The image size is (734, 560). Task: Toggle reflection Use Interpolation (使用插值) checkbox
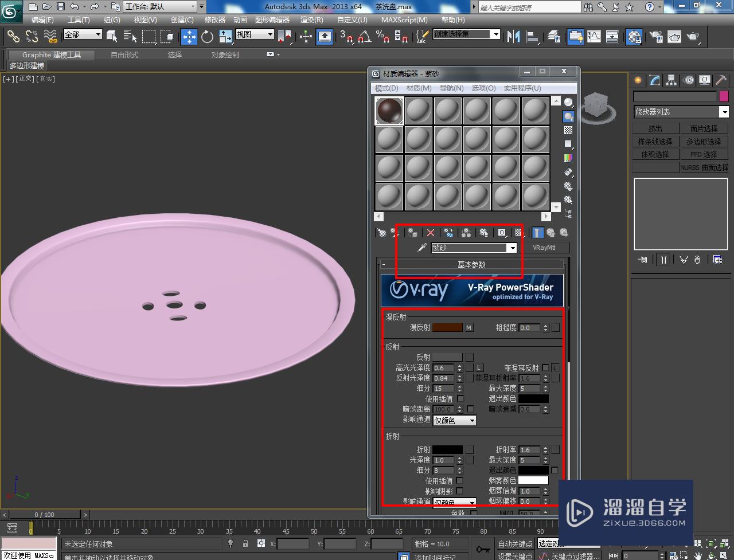point(460,399)
